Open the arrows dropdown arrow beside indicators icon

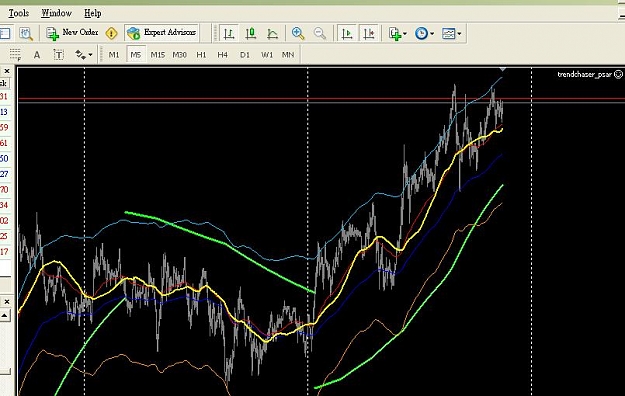pos(405,34)
